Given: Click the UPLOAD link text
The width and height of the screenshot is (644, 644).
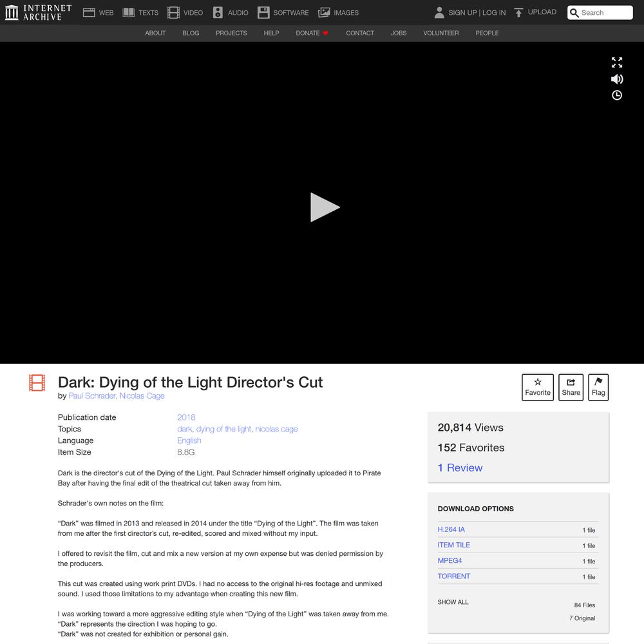Looking at the screenshot, I should (542, 12).
